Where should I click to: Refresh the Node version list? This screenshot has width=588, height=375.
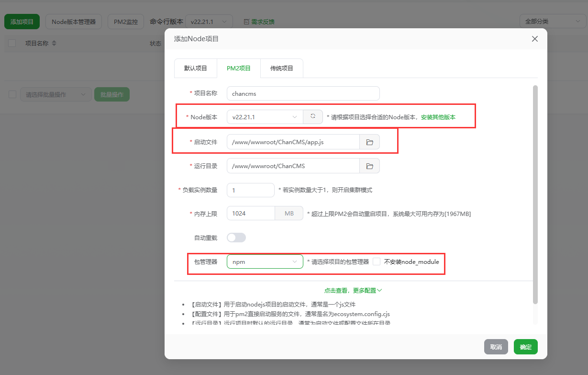(313, 116)
